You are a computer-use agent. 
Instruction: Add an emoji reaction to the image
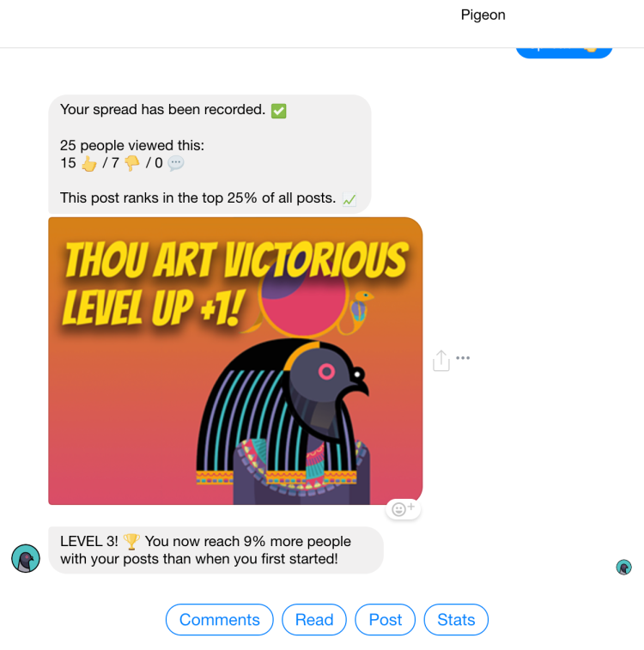click(404, 508)
